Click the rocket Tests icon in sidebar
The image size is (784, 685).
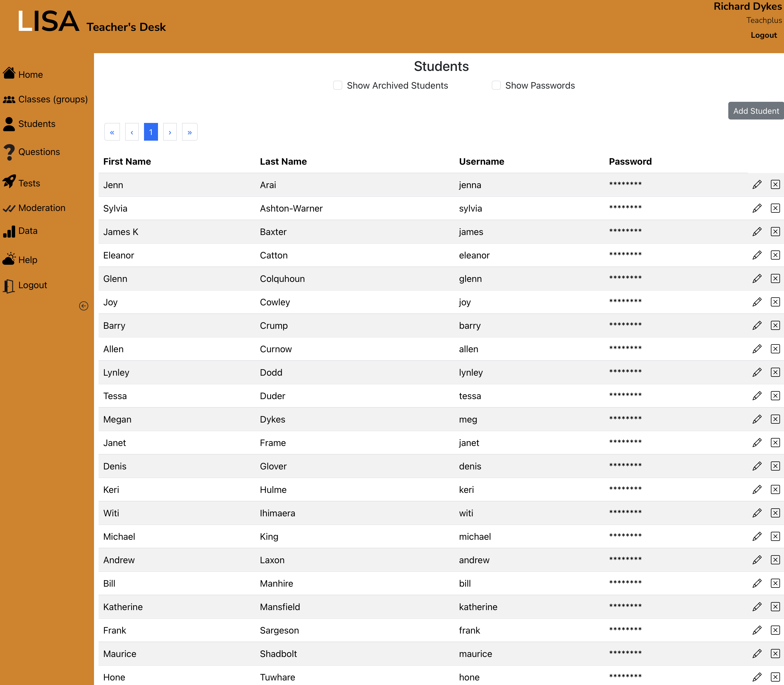pyautogui.click(x=9, y=182)
